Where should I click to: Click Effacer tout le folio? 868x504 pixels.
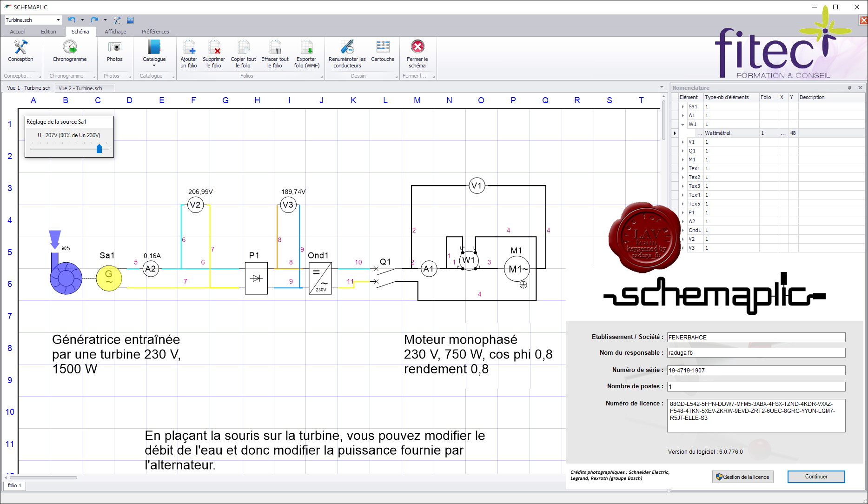(275, 54)
